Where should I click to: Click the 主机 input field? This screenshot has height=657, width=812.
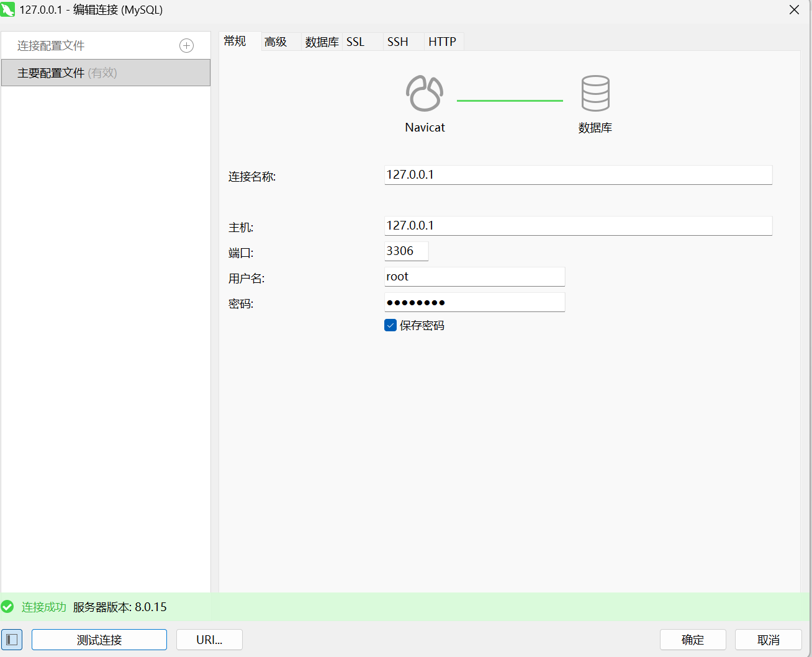point(579,226)
